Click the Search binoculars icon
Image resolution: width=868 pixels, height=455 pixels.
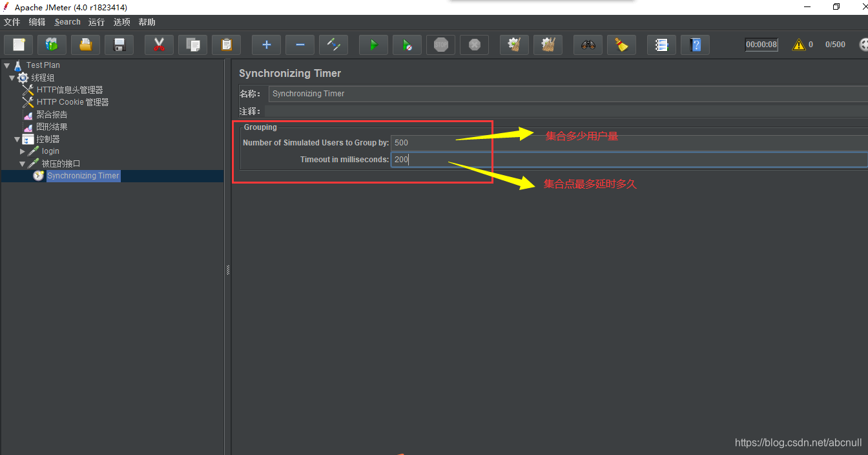[x=588, y=45]
